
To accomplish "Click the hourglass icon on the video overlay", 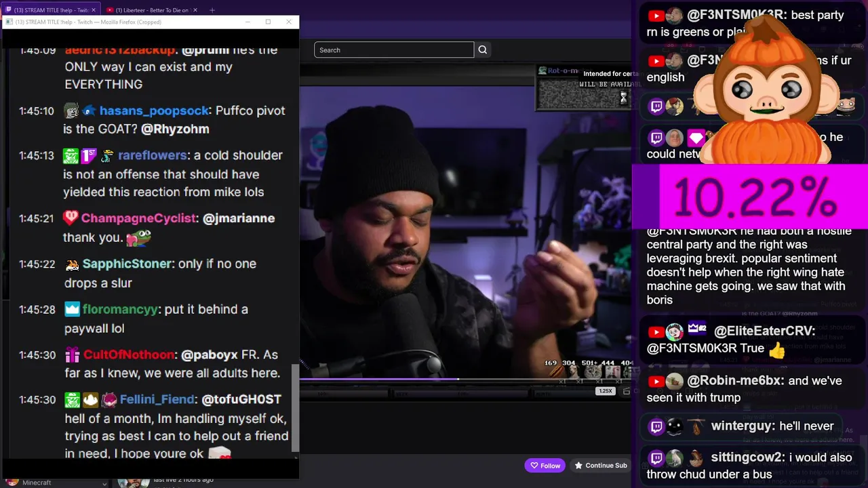I will click(623, 98).
